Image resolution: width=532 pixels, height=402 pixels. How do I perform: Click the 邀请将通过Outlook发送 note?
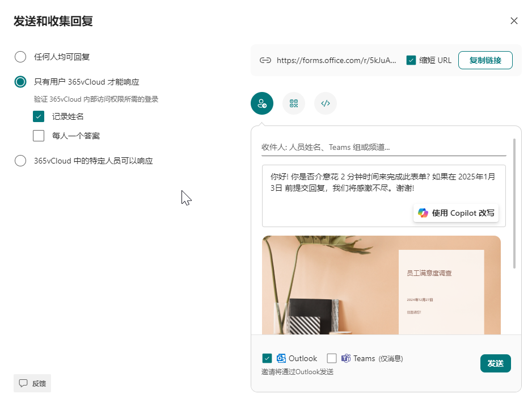click(297, 372)
